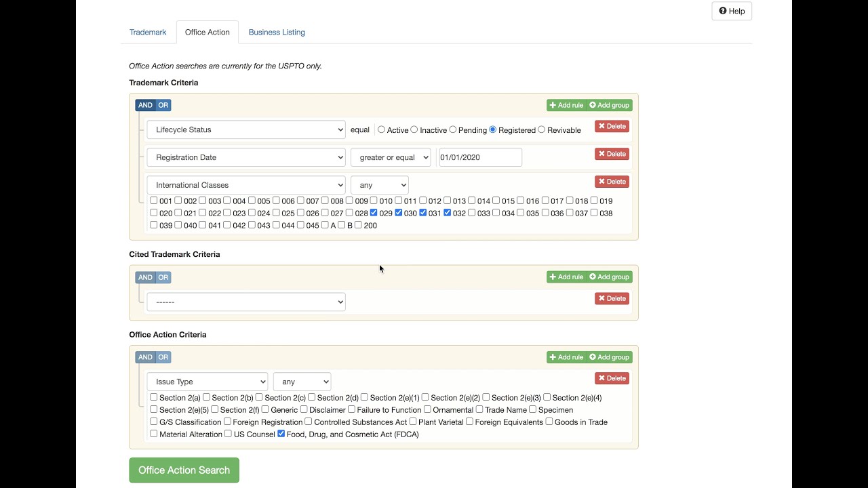Check Disclaimer issue type checkbox
This screenshot has width=868, height=488.
(x=304, y=409)
